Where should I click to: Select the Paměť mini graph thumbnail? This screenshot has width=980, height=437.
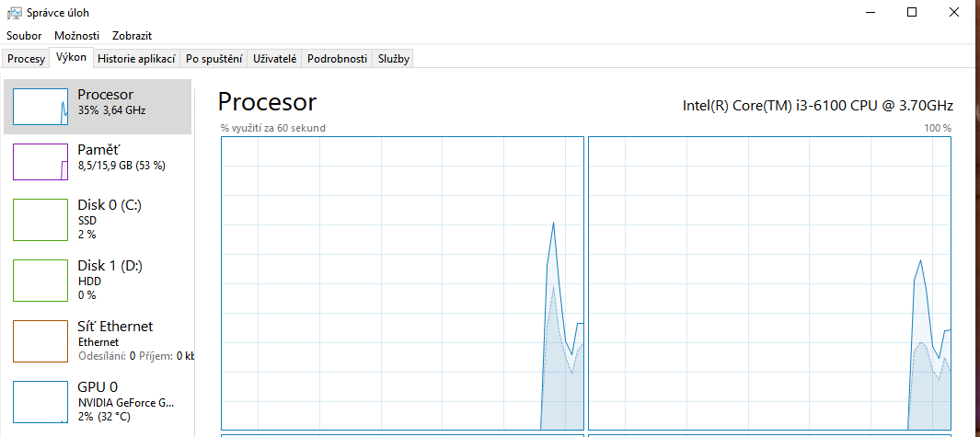point(40,162)
